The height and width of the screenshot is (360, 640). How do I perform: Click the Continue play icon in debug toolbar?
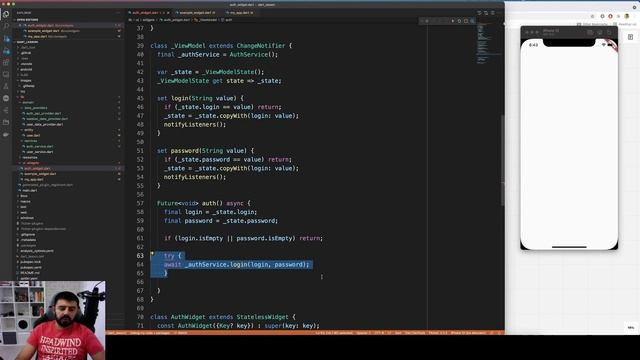(x=453, y=21)
